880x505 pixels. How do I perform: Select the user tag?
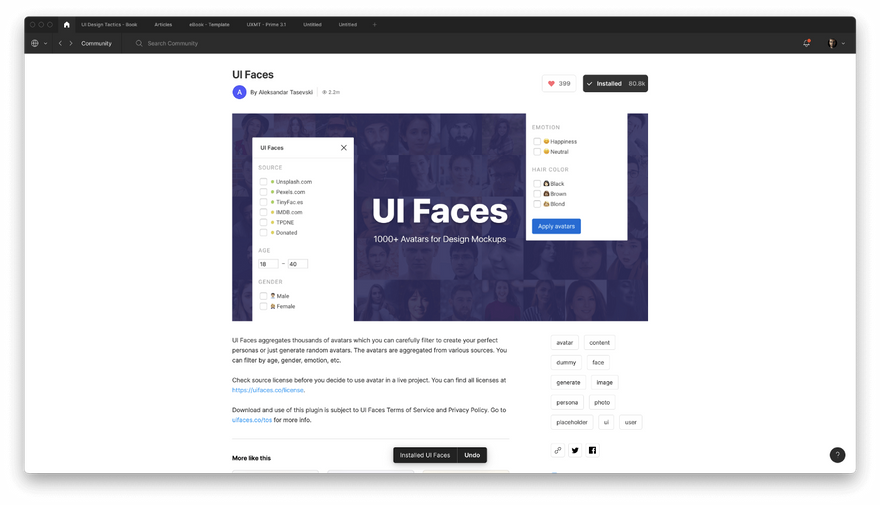pos(631,422)
